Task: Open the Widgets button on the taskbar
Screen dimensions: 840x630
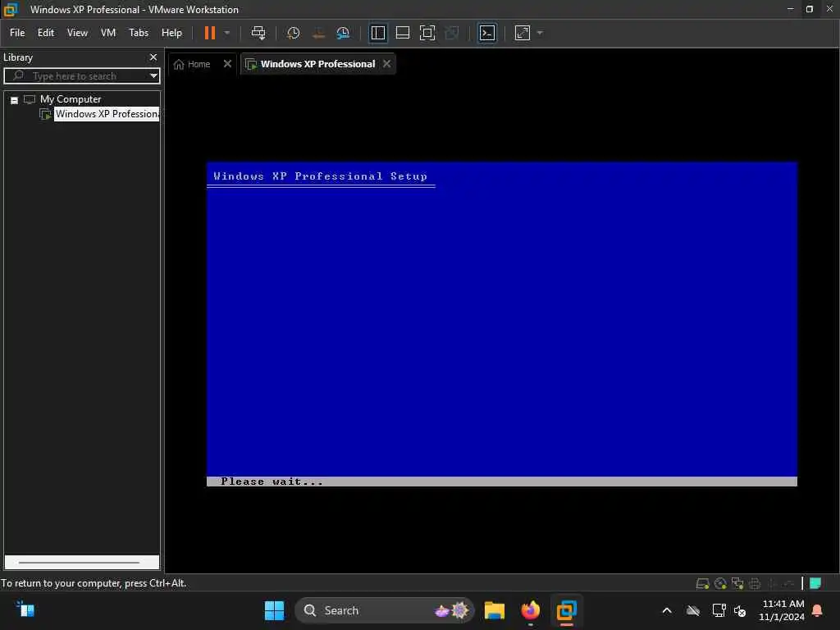Action: coord(25,609)
